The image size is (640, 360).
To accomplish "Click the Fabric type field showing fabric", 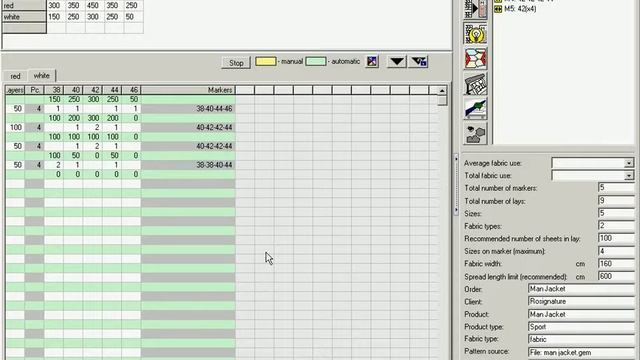I will tap(581, 339).
